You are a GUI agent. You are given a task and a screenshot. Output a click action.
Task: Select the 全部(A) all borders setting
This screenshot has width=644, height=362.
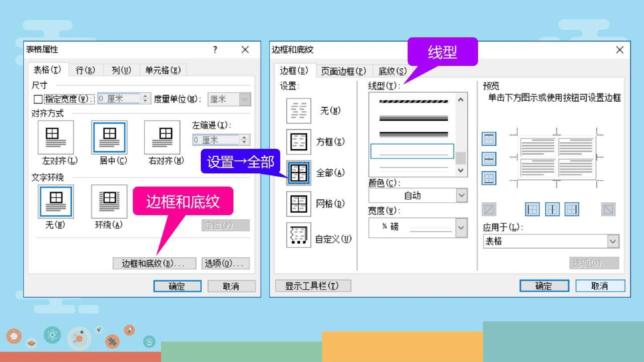(x=299, y=173)
